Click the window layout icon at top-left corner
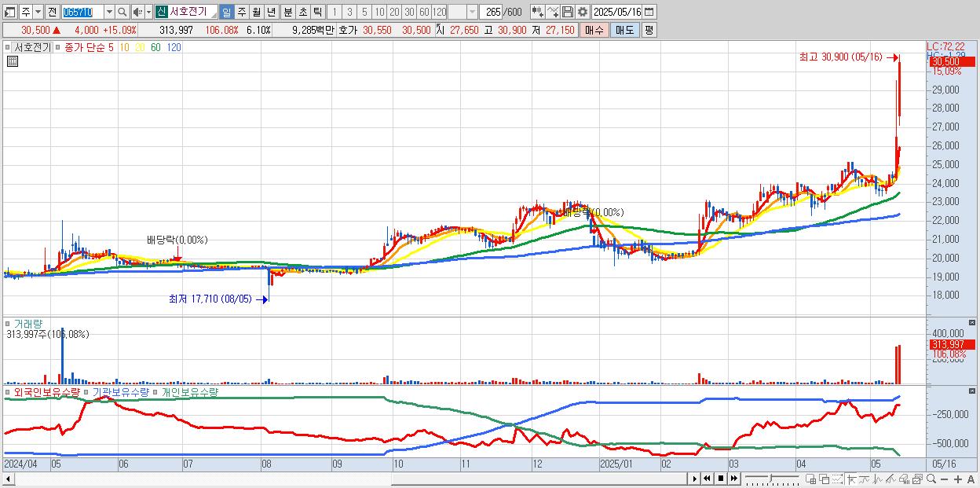The height and width of the screenshot is (488, 980). (9, 12)
